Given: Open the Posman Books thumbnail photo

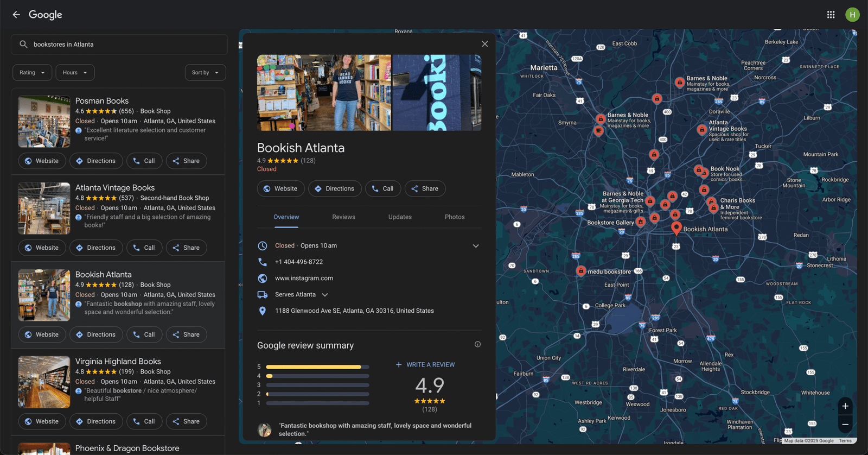Looking at the screenshot, I should [x=44, y=122].
